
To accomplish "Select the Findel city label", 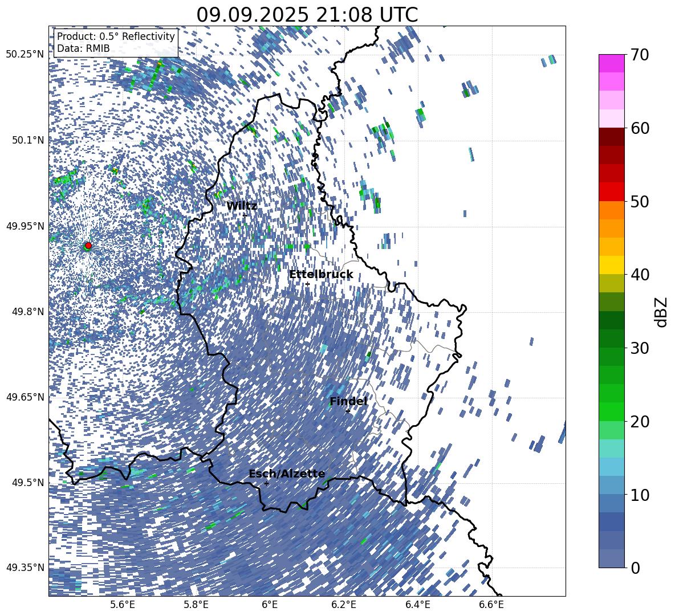I will click(348, 401).
